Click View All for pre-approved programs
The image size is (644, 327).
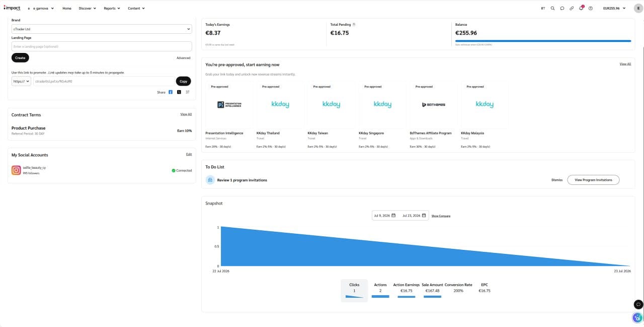click(625, 64)
